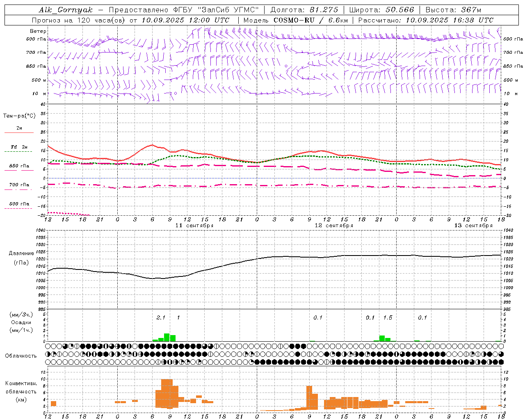Screen dimensions: 525x420
Task: Click the (гПа) unit under Давление
Action: pyautogui.click(x=21, y=263)
